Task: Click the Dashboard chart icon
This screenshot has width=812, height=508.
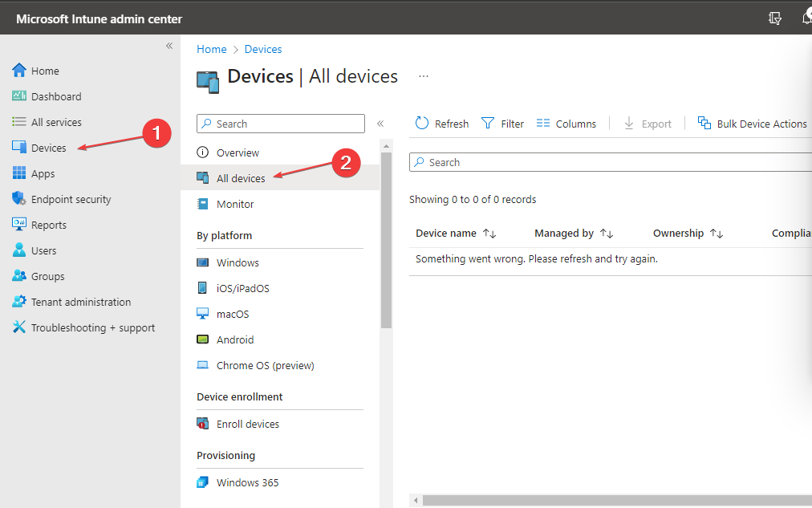Action: 19,96
